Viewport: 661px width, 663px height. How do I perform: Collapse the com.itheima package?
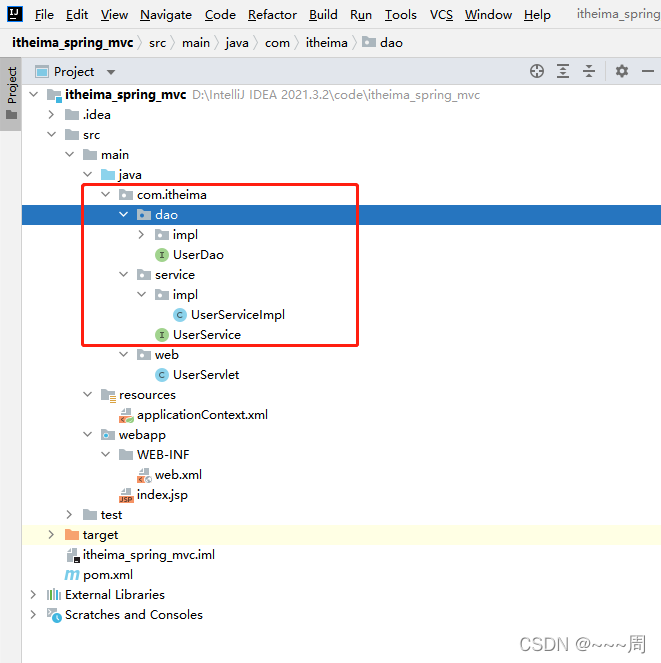(105, 195)
